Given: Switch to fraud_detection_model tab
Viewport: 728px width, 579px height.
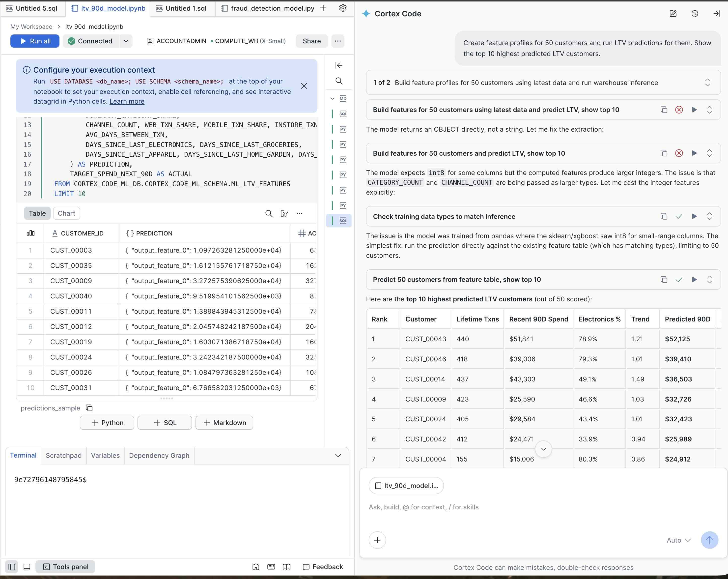Looking at the screenshot, I should tap(267, 8).
